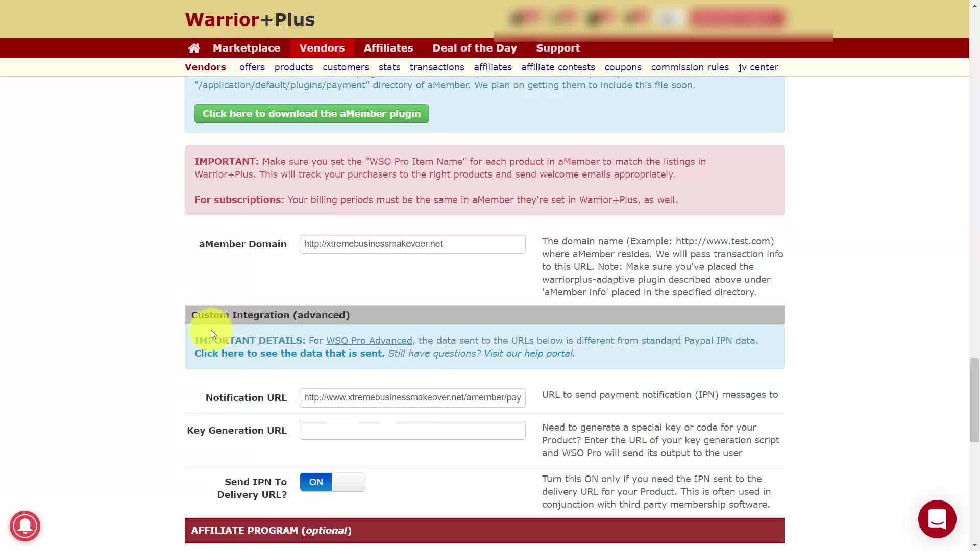Click the scrollbar down arrow
The width and height of the screenshot is (980, 551).
click(975, 545)
